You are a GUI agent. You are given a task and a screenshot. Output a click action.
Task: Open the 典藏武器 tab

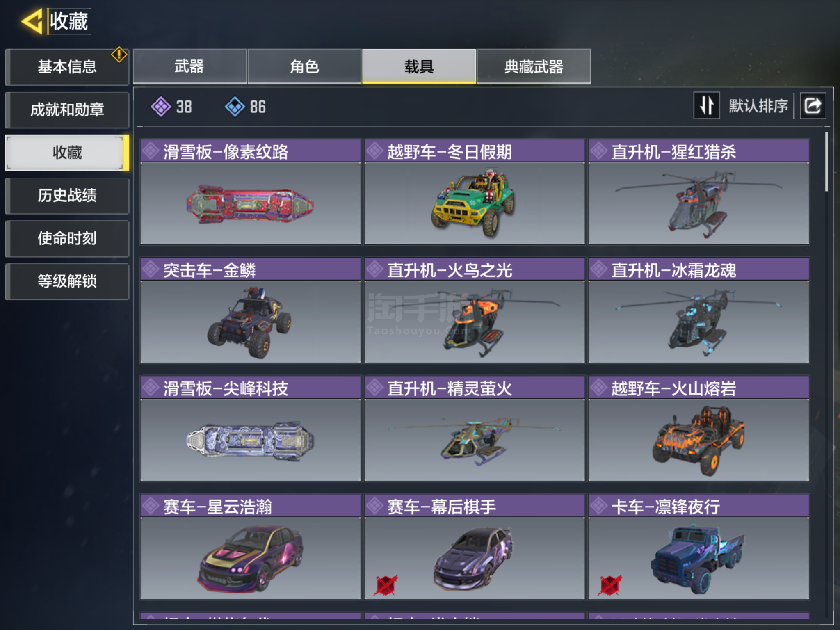tap(534, 66)
